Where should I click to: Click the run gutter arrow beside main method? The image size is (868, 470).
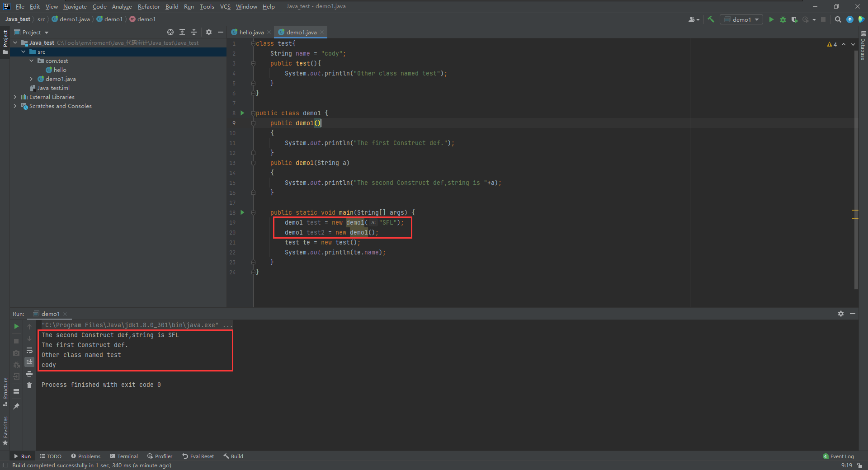(x=242, y=212)
